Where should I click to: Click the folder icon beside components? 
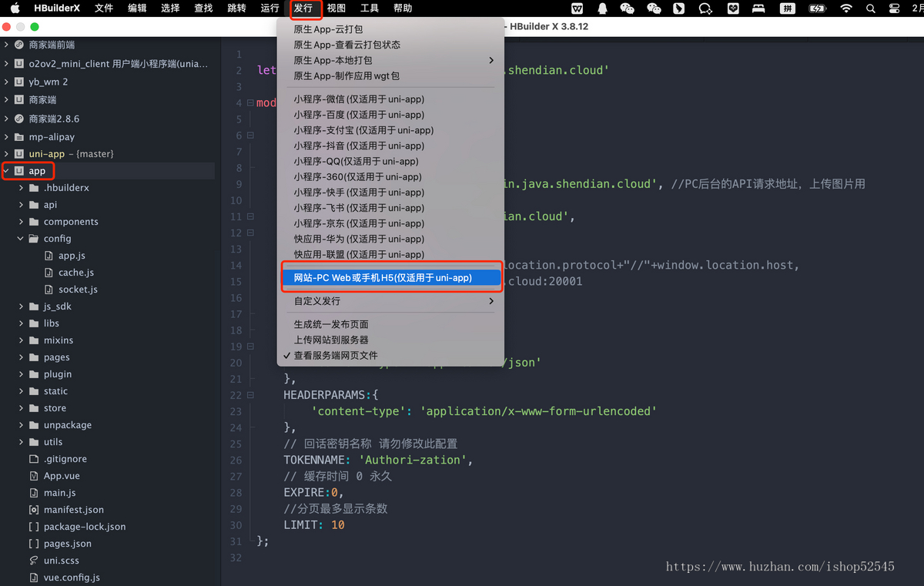[34, 222]
